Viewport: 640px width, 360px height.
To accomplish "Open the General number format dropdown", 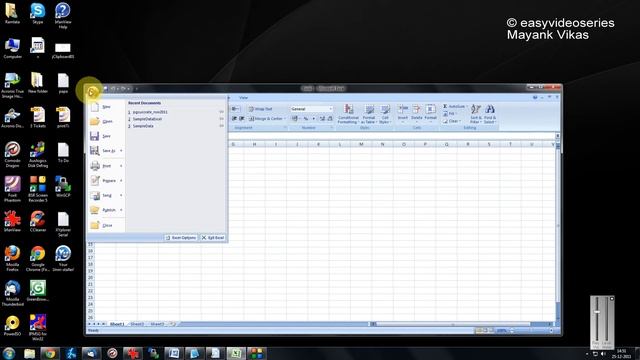I will (331, 109).
